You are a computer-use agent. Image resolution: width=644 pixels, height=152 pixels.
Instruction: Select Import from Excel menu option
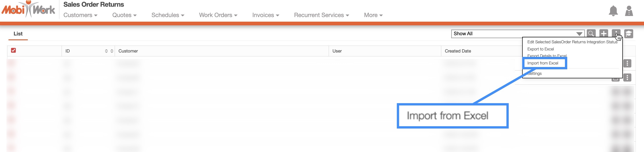click(542, 63)
